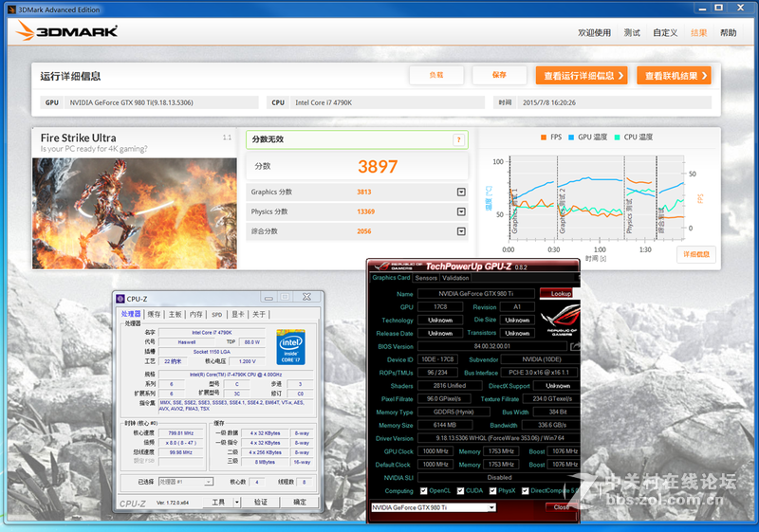Switch to the Sensors tab in GPU-Z
Image resolution: width=759 pixels, height=532 pixels.
tap(426, 278)
